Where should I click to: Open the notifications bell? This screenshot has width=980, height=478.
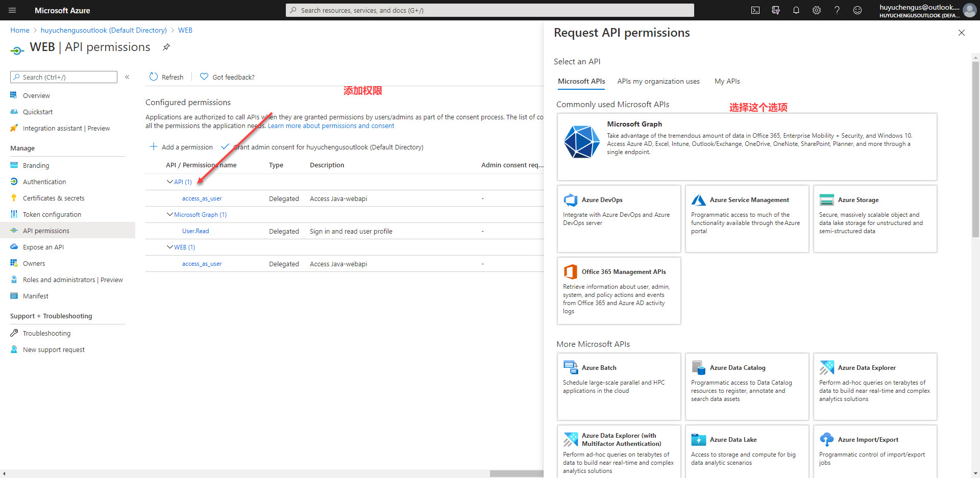click(x=796, y=10)
